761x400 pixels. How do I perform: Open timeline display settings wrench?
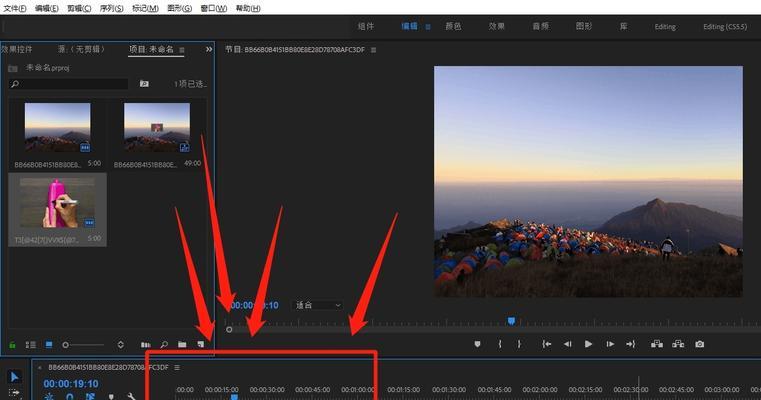coord(131,397)
